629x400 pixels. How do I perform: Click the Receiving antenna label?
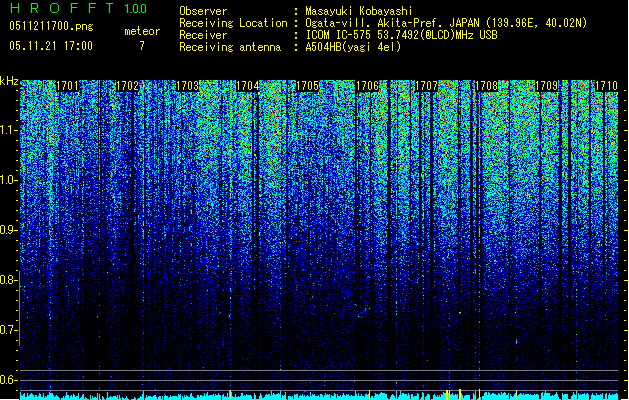230,47
